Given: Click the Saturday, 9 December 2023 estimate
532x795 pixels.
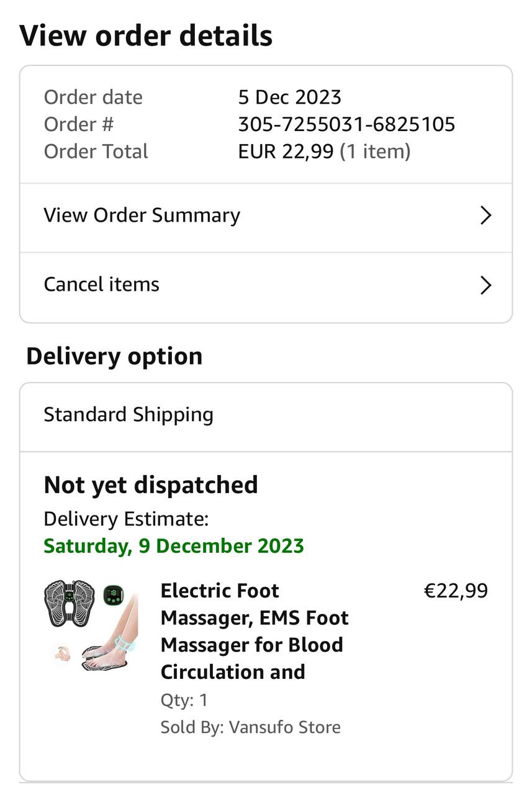Looking at the screenshot, I should pos(174,546).
